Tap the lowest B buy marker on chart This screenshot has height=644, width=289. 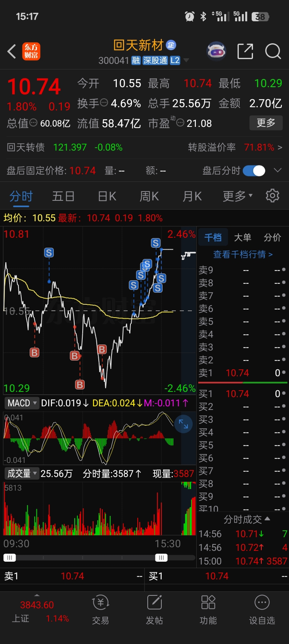[80, 385]
